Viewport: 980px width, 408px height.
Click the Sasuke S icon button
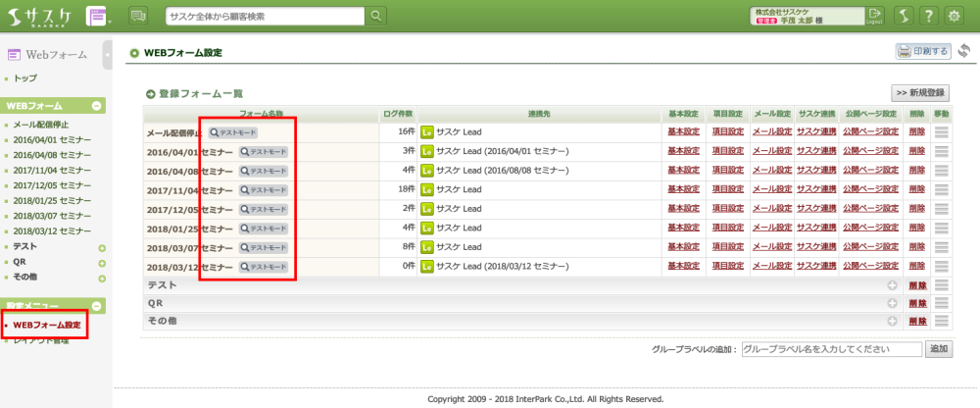(x=903, y=15)
